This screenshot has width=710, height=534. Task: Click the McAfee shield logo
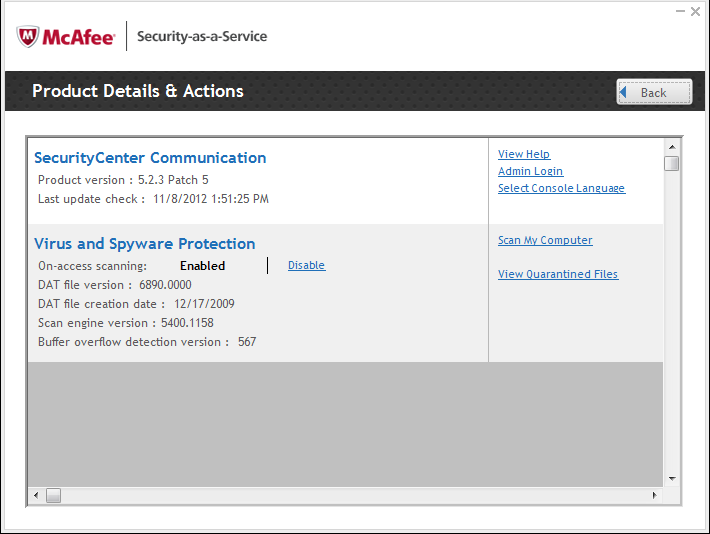coord(28,36)
